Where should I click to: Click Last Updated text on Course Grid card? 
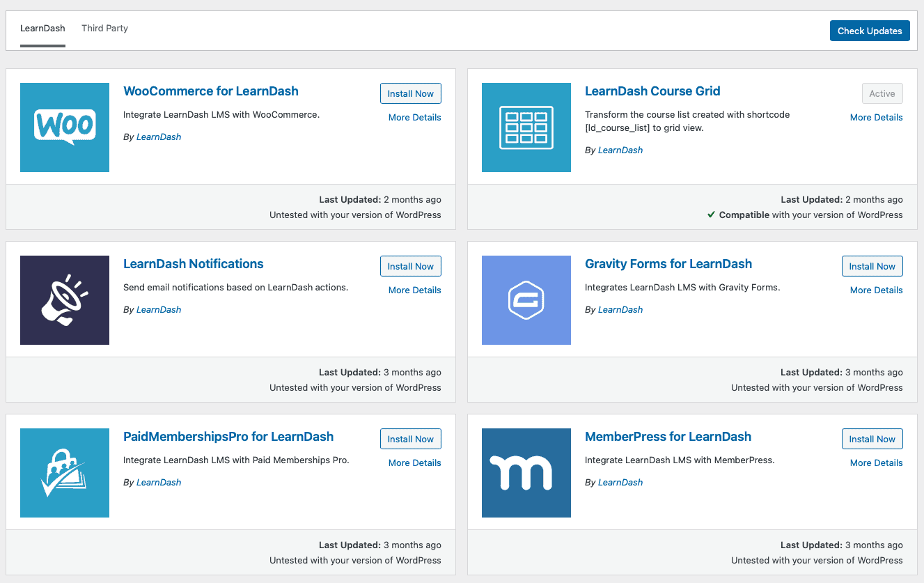click(x=842, y=199)
